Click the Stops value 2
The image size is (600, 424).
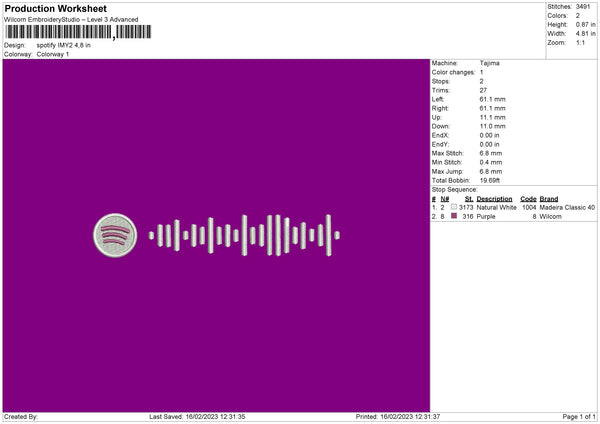481,82
